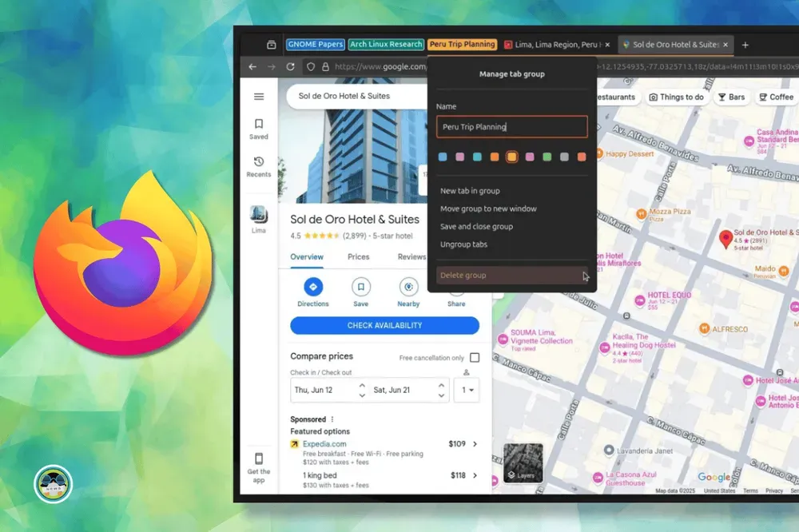The height and width of the screenshot is (532, 799).
Task: Open the guest count dropdown
Action: coord(467,390)
